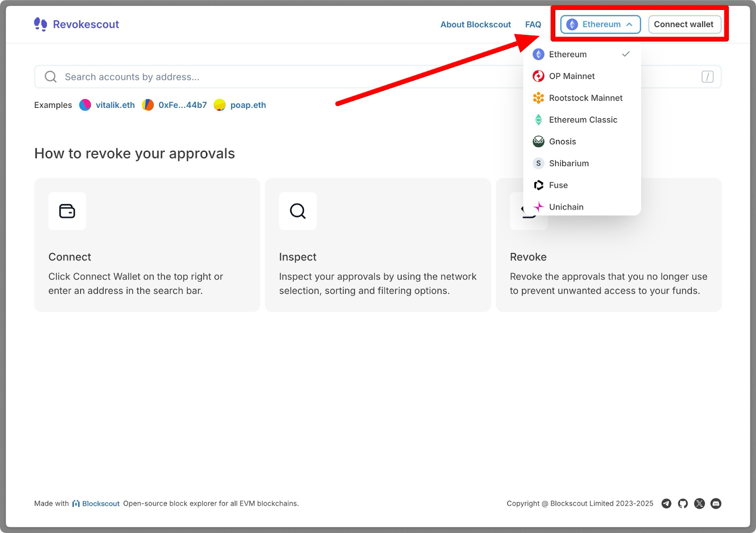756x533 pixels.
Task: Open the Telegram footer icon
Action: (666, 504)
